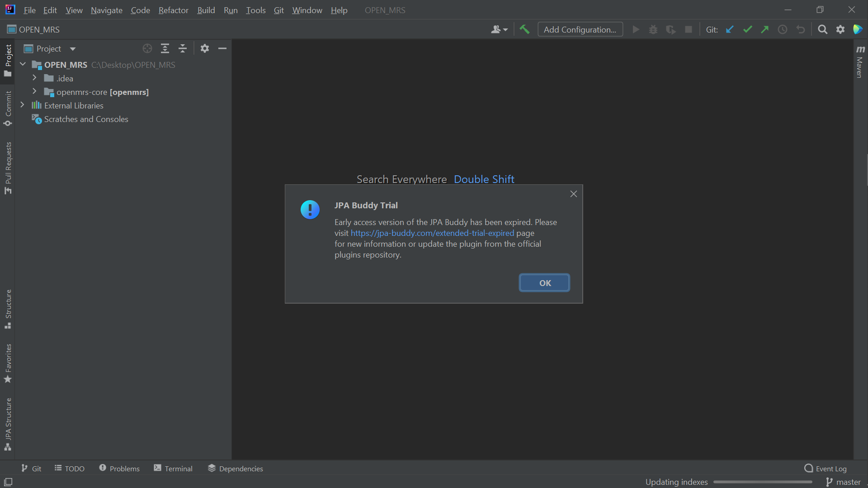
Task: Open the Edit menu
Action: [50, 10]
